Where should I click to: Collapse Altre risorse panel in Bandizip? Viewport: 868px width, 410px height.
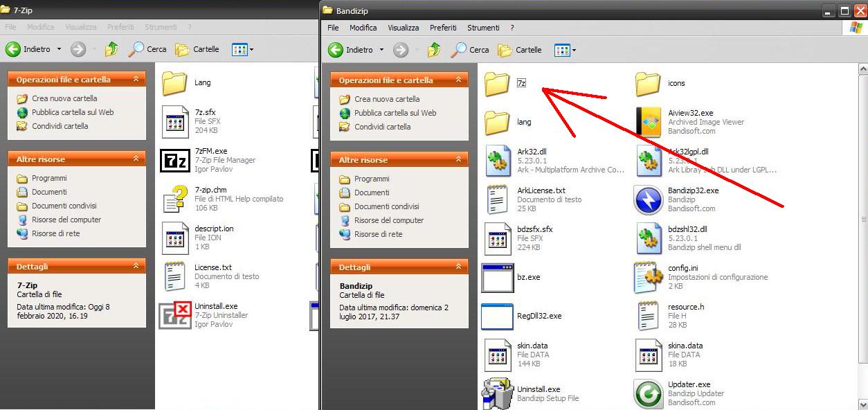point(458,160)
